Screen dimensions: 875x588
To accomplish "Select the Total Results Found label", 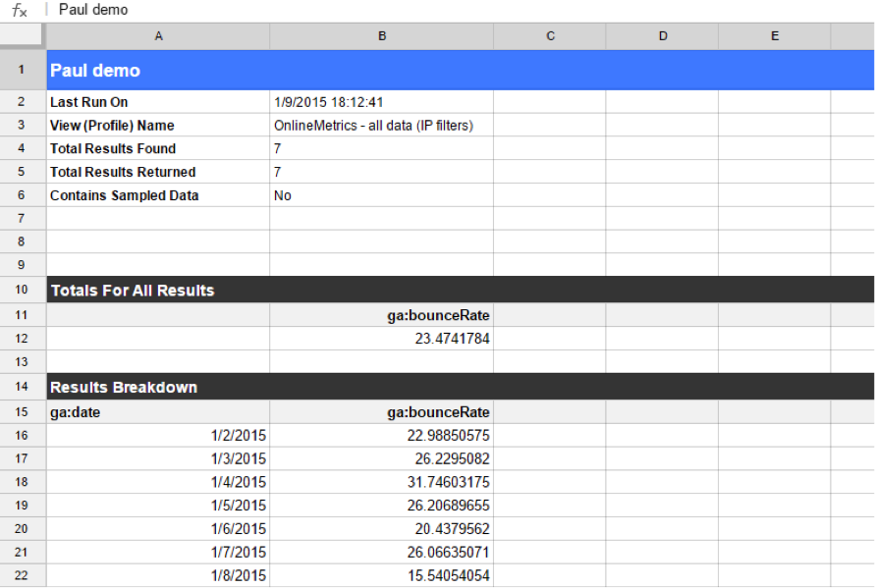I will 158,149.
